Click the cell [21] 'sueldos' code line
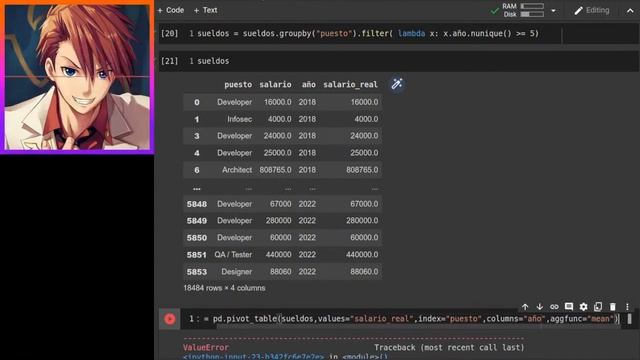640x360 pixels. coord(213,61)
